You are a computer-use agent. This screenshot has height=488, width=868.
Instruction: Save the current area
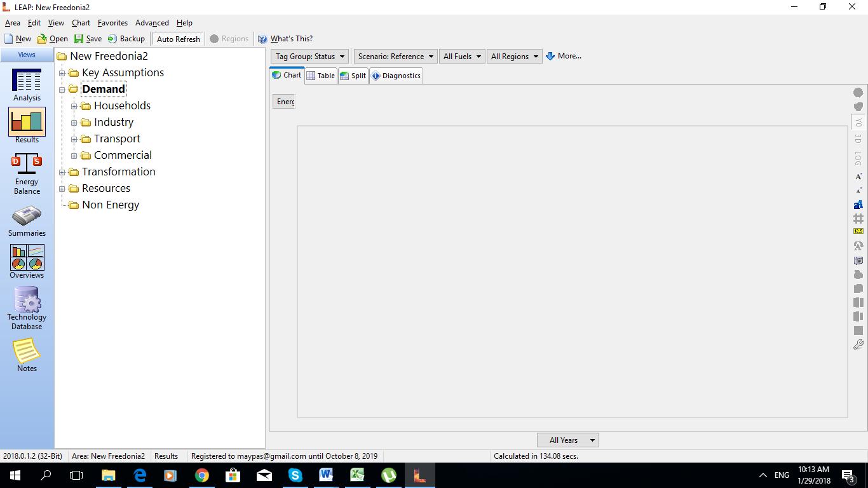click(x=88, y=39)
